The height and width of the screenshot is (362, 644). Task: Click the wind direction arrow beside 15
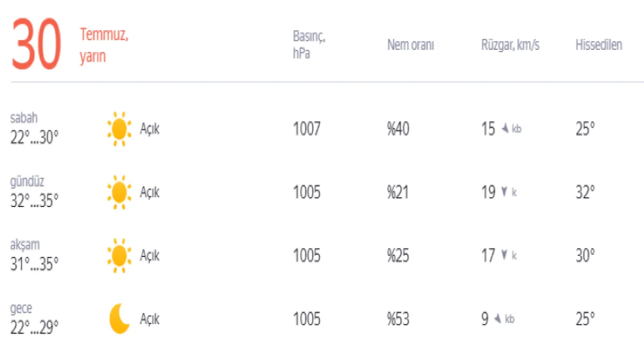tap(504, 129)
